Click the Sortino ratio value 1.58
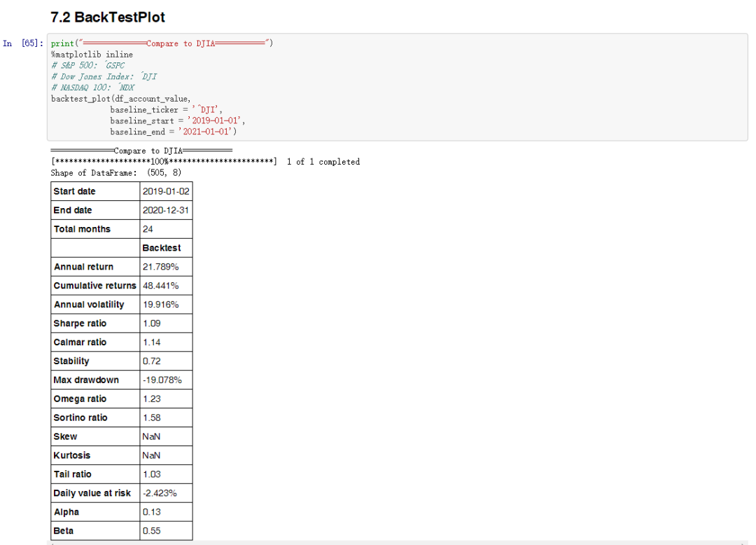Screen dimensions: 756x545 [166, 418]
